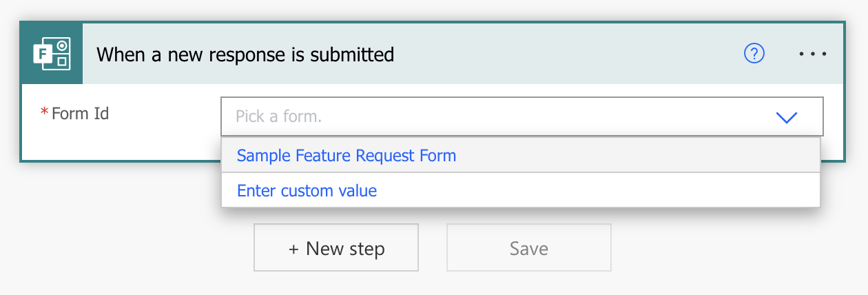Click the Microsoft Forms connector icon

[x=52, y=54]
